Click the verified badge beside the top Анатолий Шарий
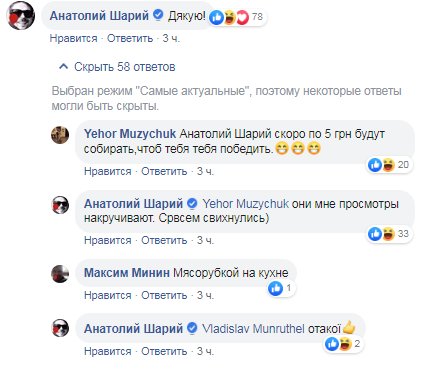Image resolution: width=442 pixels, height=369 pixels. click(x=158, y=15)
